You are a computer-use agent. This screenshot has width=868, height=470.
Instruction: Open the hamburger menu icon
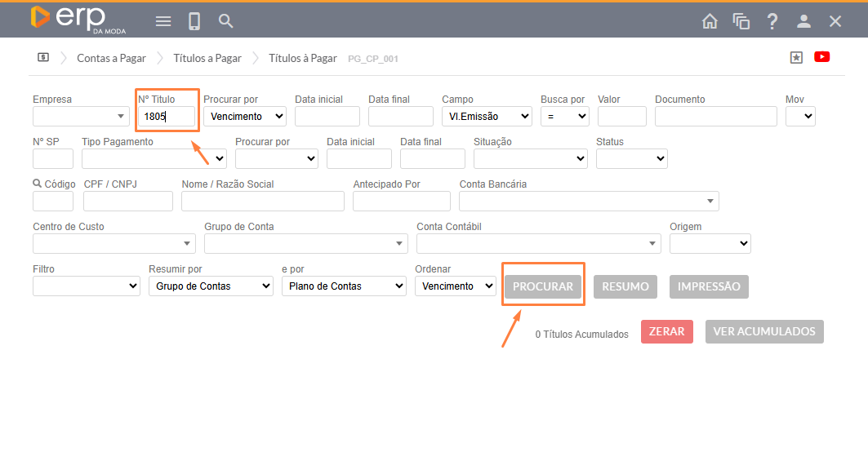click(163, 21)
